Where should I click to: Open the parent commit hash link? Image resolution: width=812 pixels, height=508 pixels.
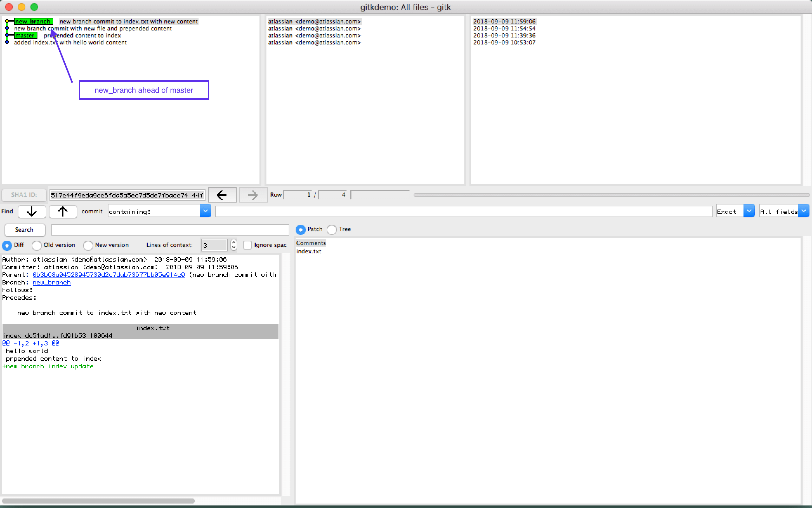click(109, 275)
